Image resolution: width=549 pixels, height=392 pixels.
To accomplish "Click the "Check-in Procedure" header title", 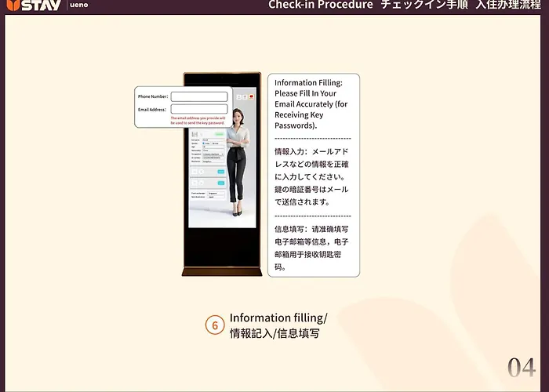I will click(320, 5).
